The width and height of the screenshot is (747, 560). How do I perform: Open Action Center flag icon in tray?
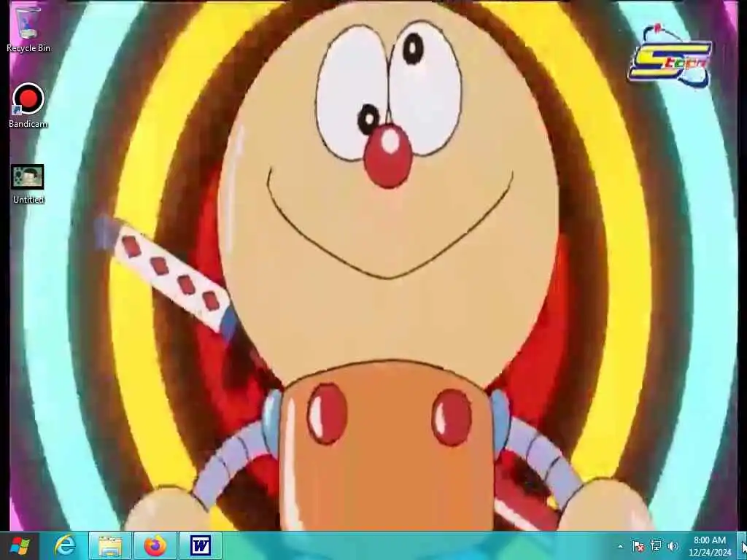pos(638,546)
